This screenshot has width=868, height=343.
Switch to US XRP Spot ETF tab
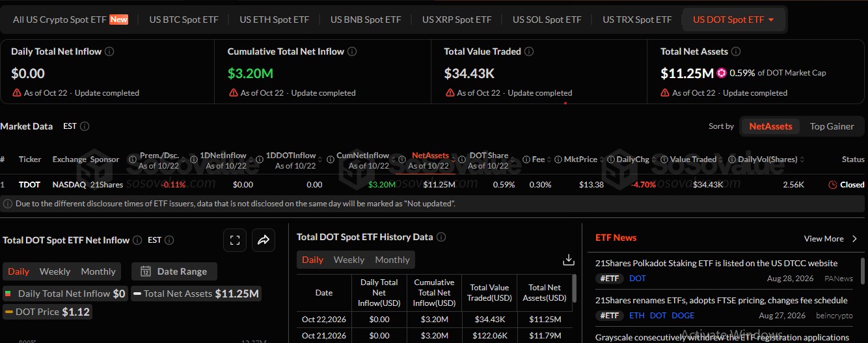(x=457, y=20)
